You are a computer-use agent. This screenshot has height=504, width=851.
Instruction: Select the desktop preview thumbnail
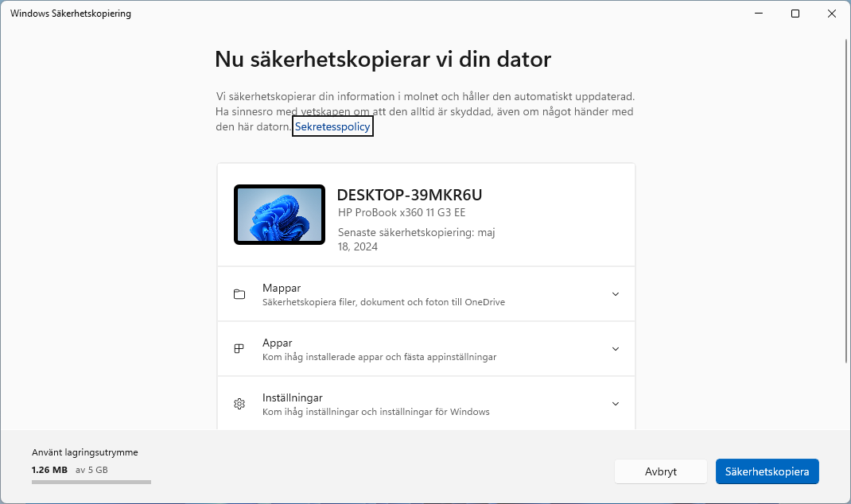(x=279, y=214)
